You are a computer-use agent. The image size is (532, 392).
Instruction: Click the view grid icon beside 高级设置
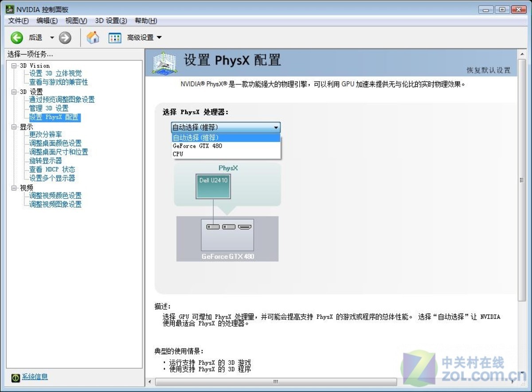click(115, 38)
